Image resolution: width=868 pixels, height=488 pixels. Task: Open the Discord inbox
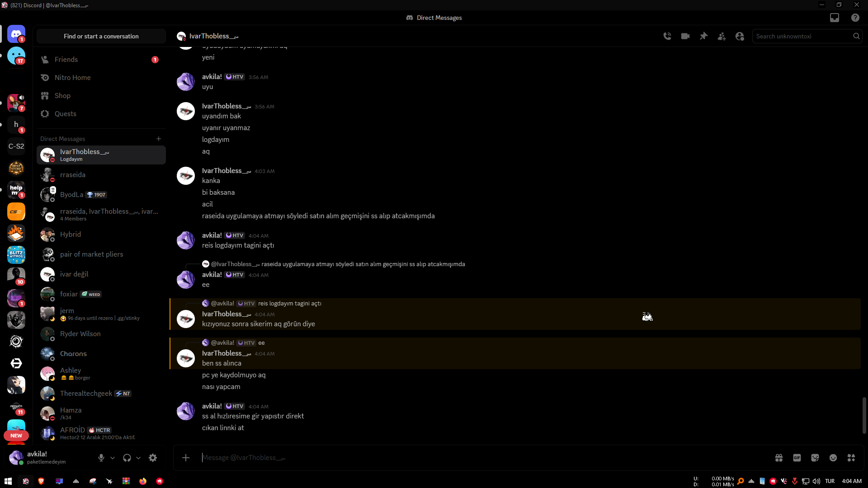click(835, 18)
